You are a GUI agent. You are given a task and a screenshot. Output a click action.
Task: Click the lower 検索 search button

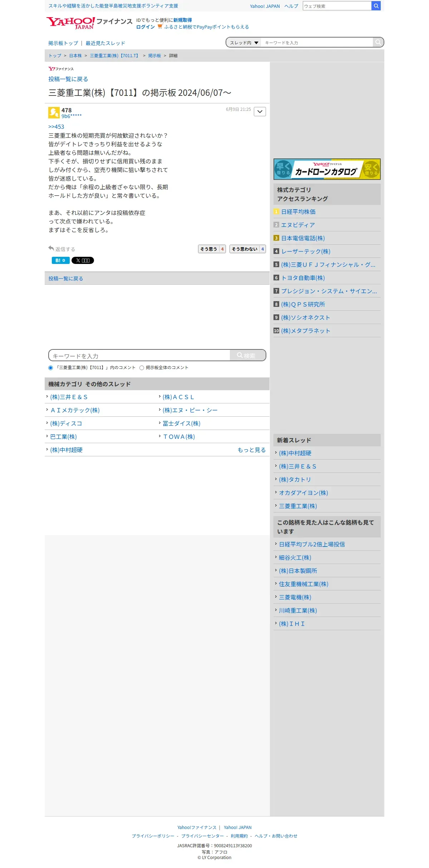[247, 355]
